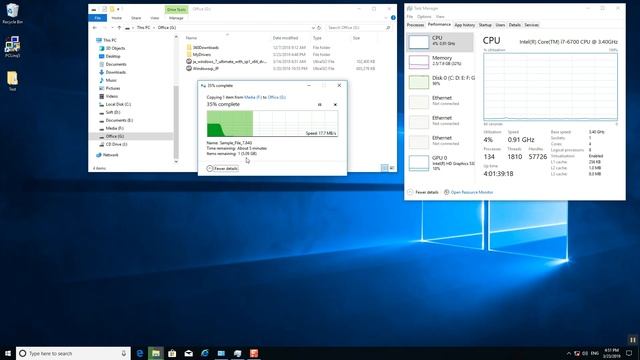Switch to the App history tab
640x360 pixels.
(x=464, y=25)
